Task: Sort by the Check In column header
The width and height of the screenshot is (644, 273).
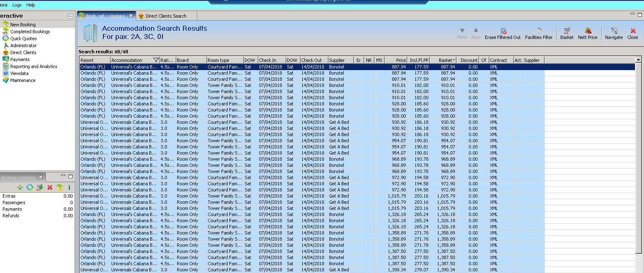Action: pos(272,60)
